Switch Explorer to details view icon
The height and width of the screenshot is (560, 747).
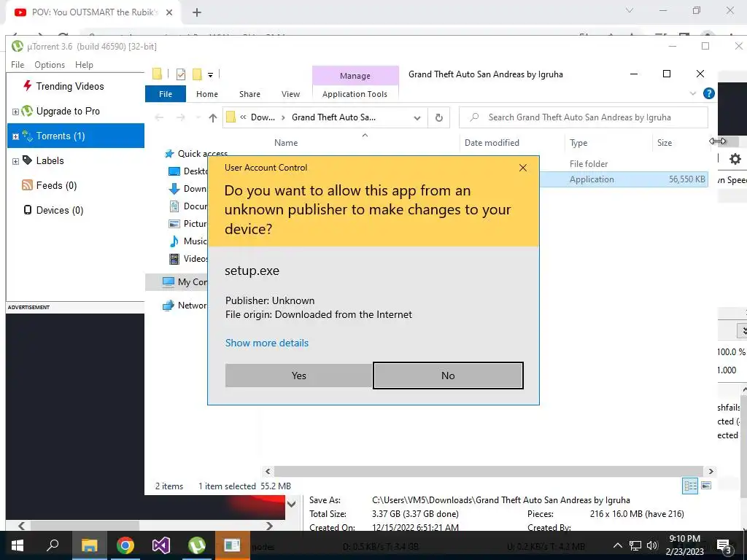[690, 486]
